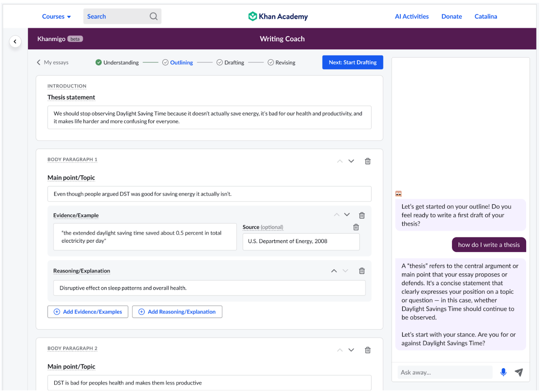Image resolution: width=540 pixels, height=392 pixels.
Task: Click the BODY PARAGRAPH 1 heading
Action: tap(72, 160)
